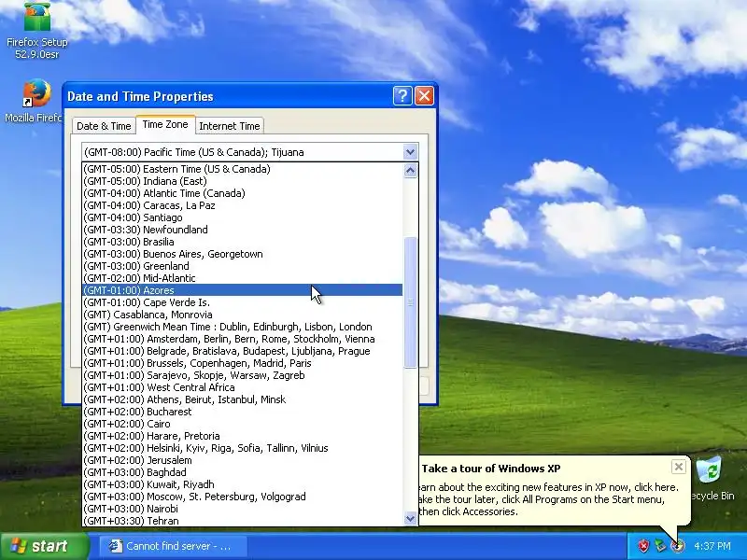Click the red security shield tray icon

(x=643, y=546)
